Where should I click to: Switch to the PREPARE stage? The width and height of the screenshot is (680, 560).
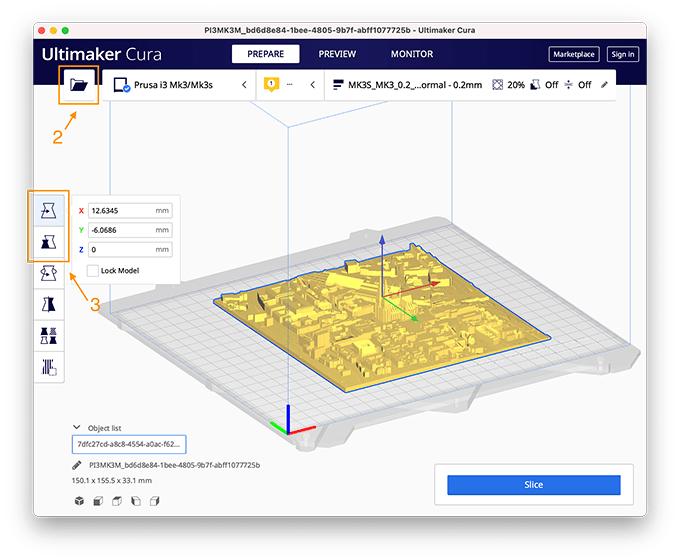pyautogui.click(x=265, y=54)
